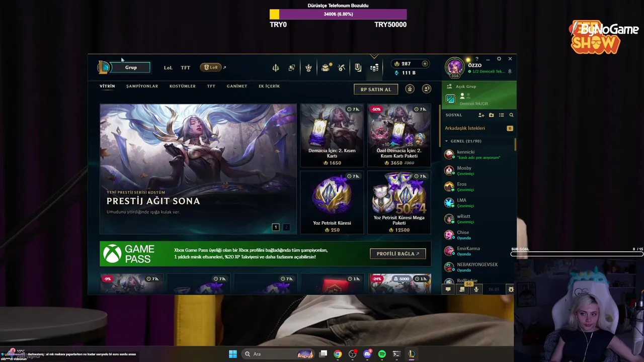Select friend EmirKarma in list

[478, 251]
